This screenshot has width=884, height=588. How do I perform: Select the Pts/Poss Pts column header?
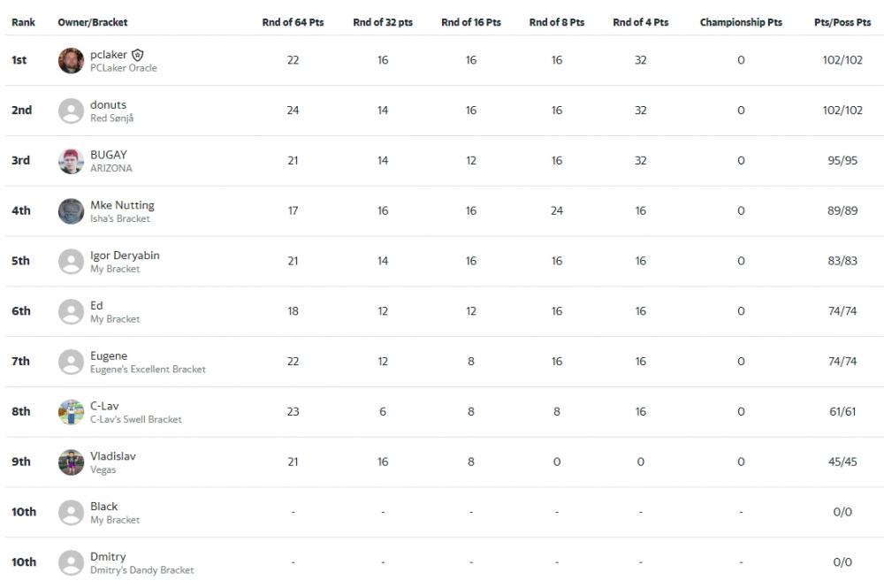click(x=842, y=22)
